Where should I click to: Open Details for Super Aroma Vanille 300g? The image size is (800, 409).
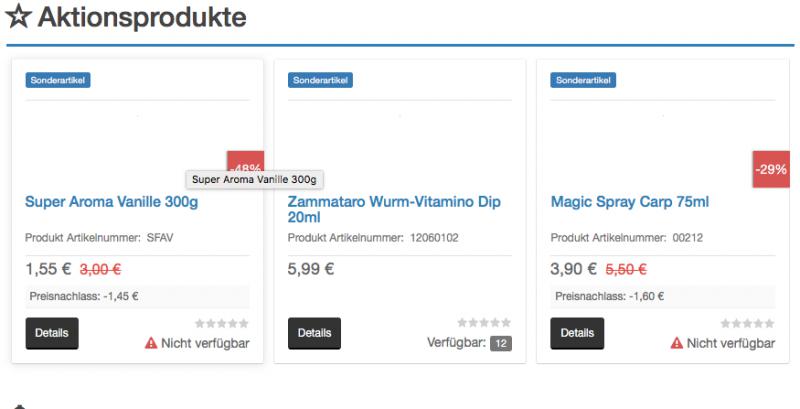click(x=52, y=333)
